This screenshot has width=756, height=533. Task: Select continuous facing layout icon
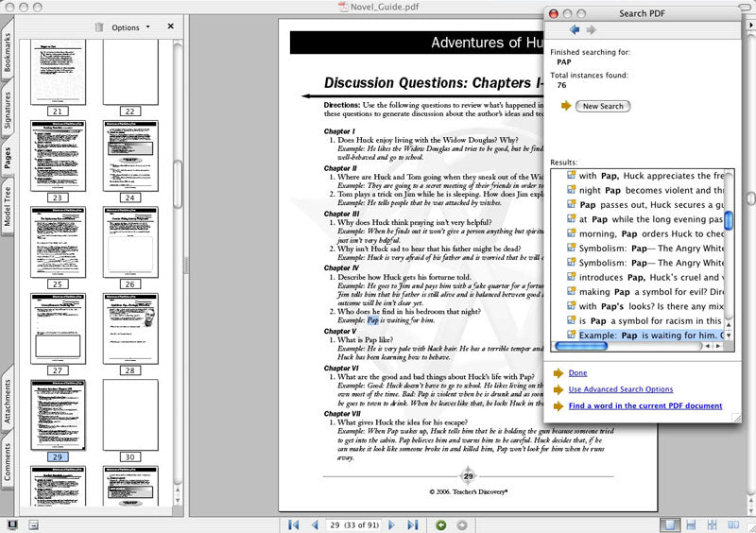pos(713,524)
